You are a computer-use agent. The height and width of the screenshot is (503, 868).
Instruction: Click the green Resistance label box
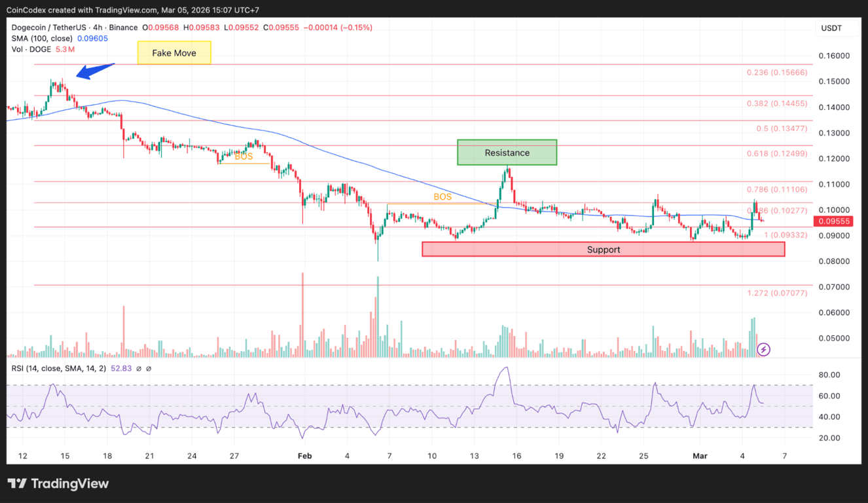507,153
